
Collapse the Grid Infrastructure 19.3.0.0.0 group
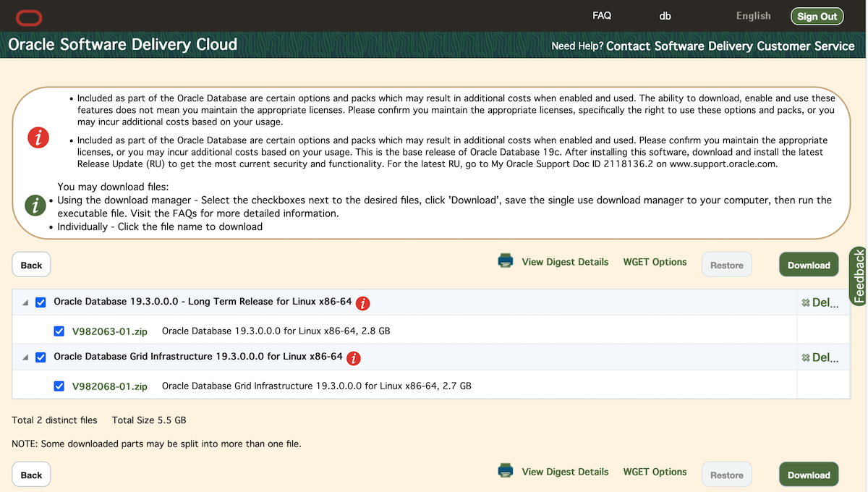[25, 358]
